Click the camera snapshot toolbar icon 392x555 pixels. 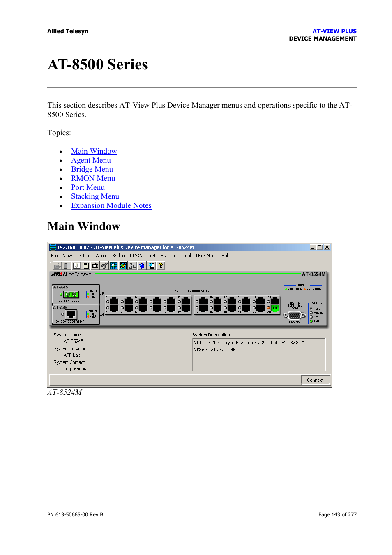pyautogui.click(x=95, y=266)
